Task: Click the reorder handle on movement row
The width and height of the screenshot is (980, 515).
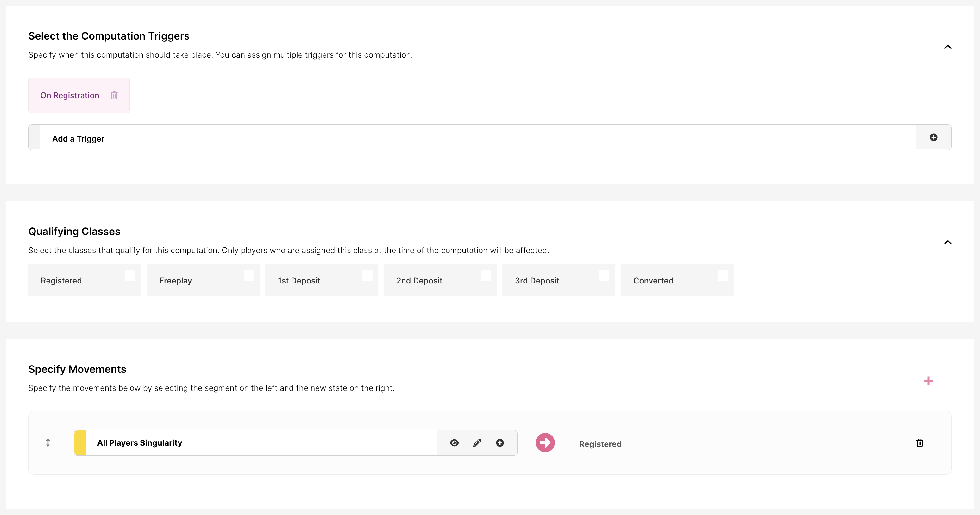Action: [48, 443]
